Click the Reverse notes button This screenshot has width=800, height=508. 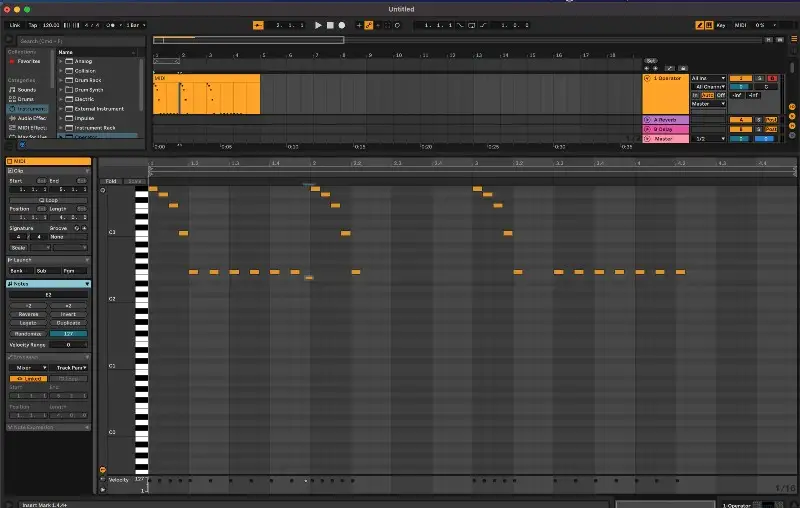(29, 314)
